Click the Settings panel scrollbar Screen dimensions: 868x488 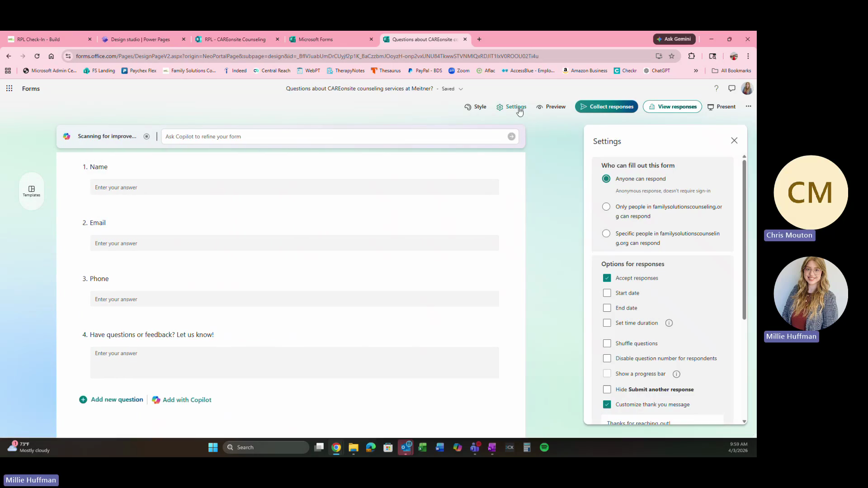pyautogui.click(x=744, y=239)
